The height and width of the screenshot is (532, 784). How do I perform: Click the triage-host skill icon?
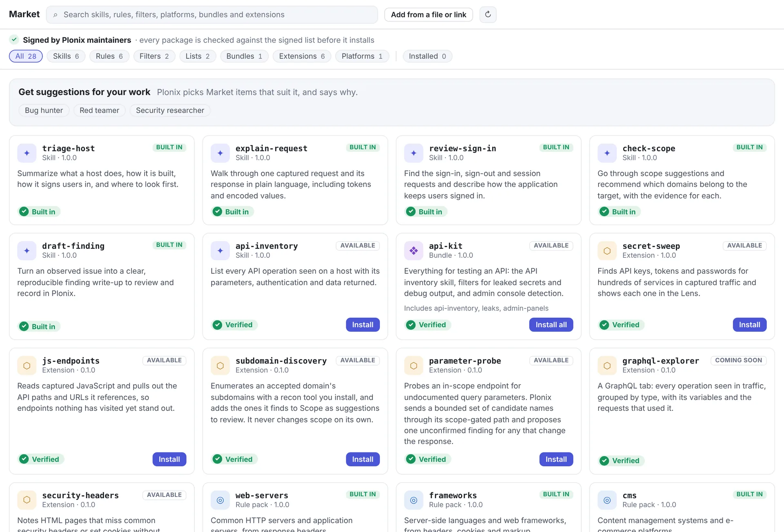(27, 153)
